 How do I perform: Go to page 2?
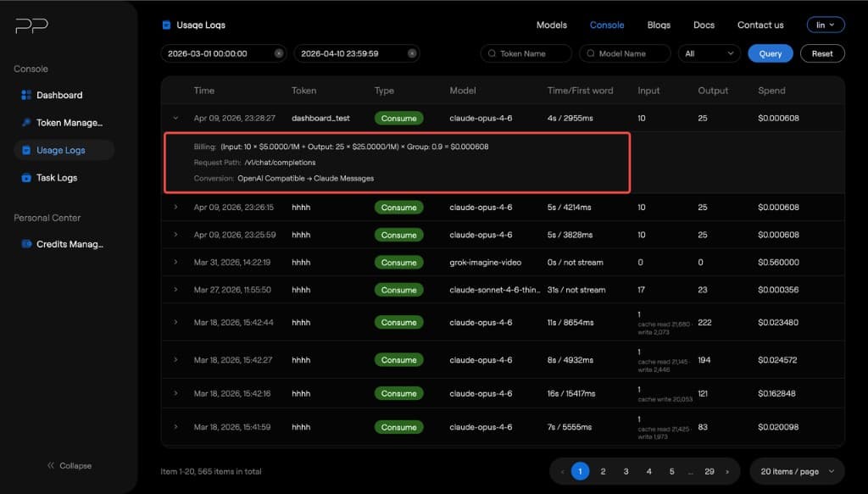click(603, 471)
